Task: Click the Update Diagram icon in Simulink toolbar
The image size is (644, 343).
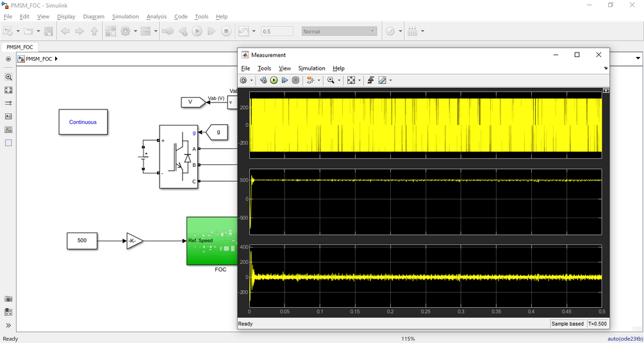Action: pos(168,31)
